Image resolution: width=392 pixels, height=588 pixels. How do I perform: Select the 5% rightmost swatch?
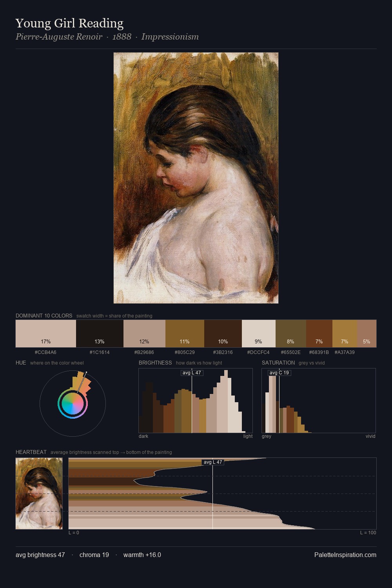tap(367, 334)
